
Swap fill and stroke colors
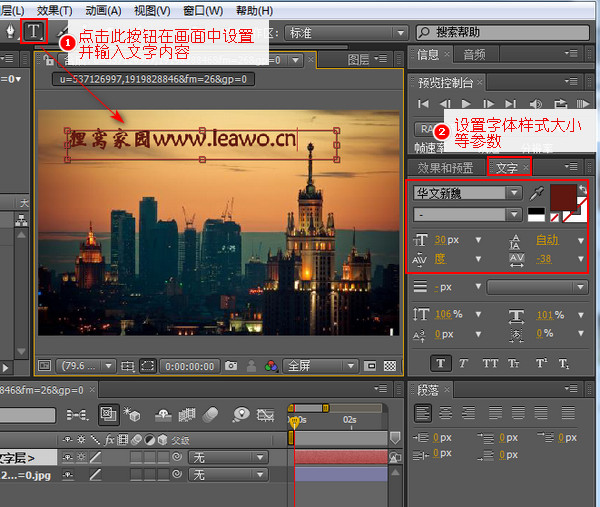[x=583, y=189]
